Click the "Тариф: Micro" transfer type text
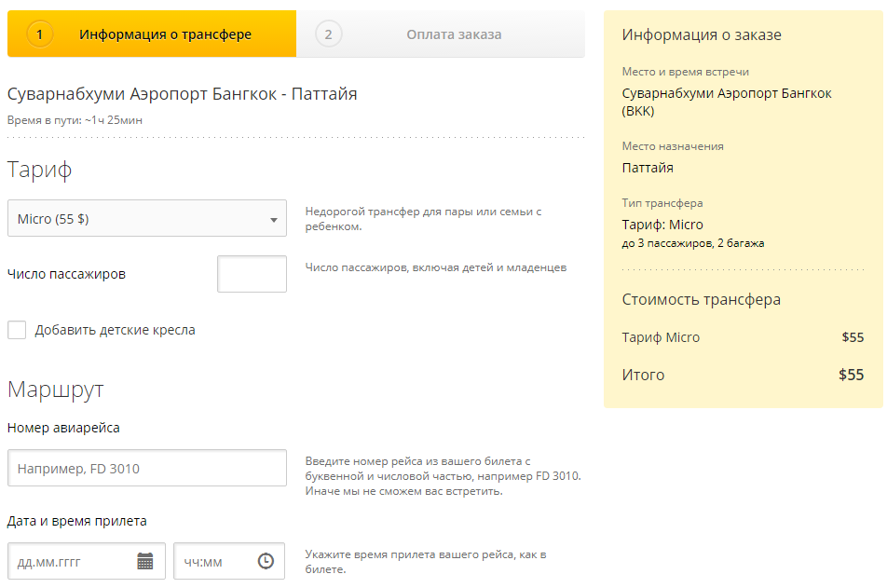This screenshot has height=588, width=887. [x=662, y=225]
